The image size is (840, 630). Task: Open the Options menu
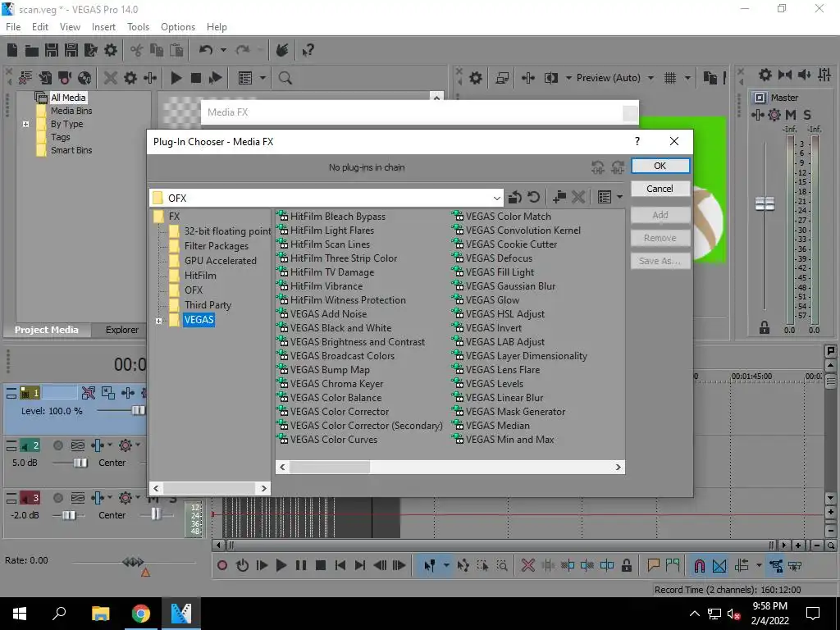[178, 27]
